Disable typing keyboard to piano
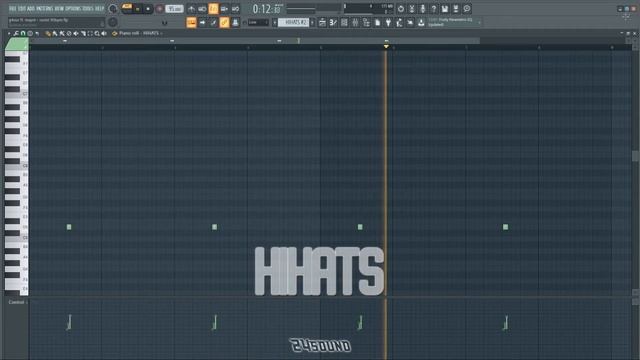 tap(191, 22)
